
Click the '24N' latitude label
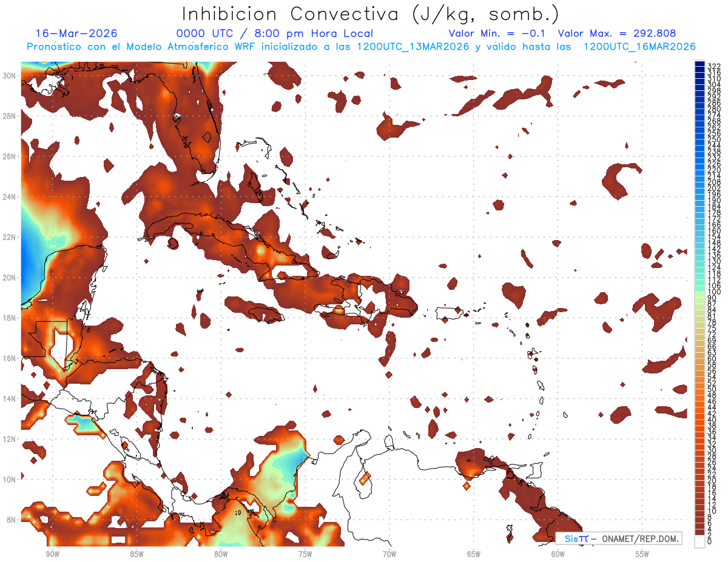(x=10, y=196)
